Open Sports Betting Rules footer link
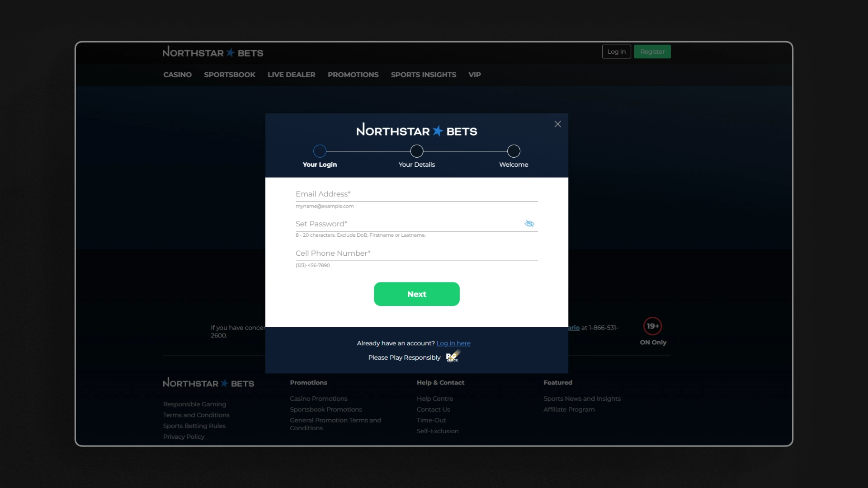 click(194, 426)
